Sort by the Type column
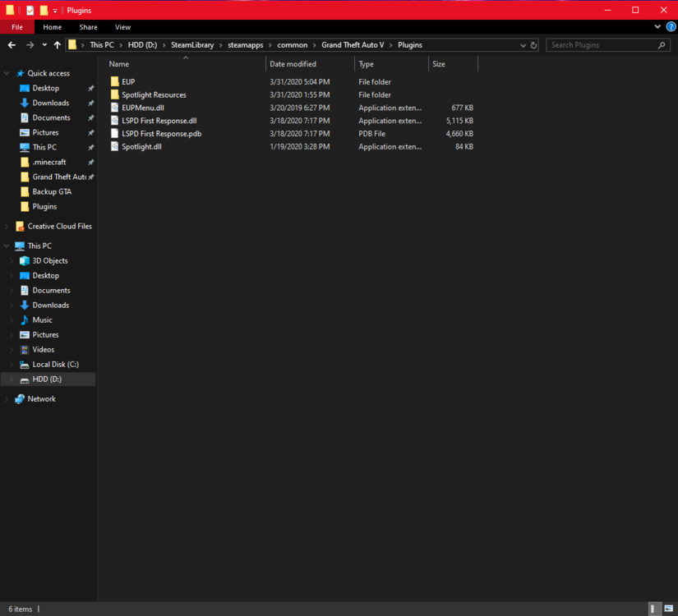Viewport: 678px width, 616px height. [x=391, y=64]
